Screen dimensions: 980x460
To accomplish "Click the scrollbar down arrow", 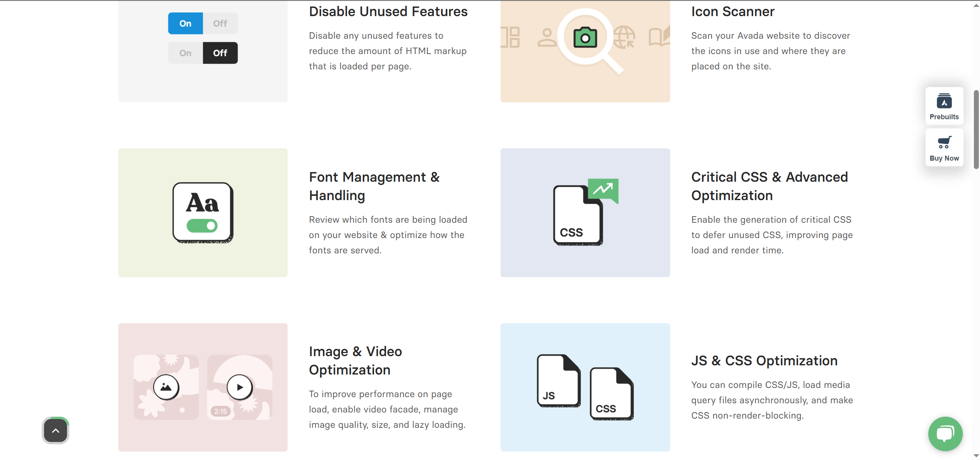I will [976, 455].
